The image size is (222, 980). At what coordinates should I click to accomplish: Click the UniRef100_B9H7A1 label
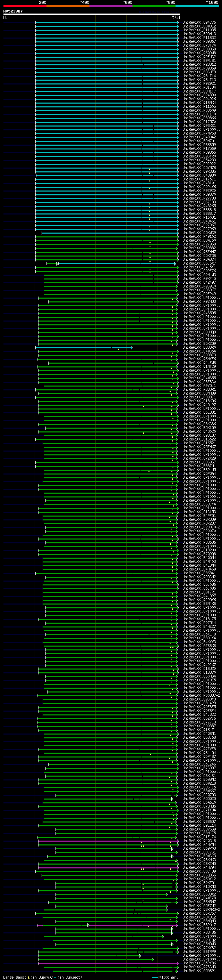pyautogui.click(x=199, y=141)
